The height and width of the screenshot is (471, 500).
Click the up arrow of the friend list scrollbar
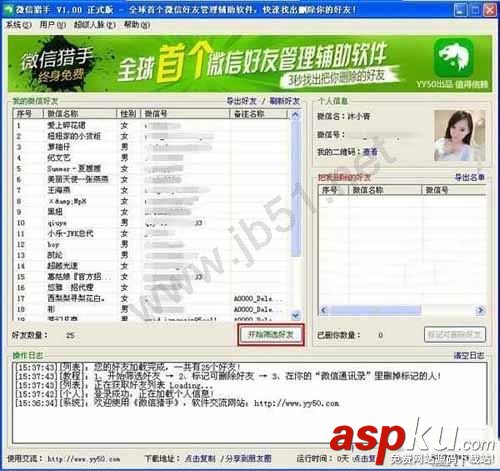(295, 115)
